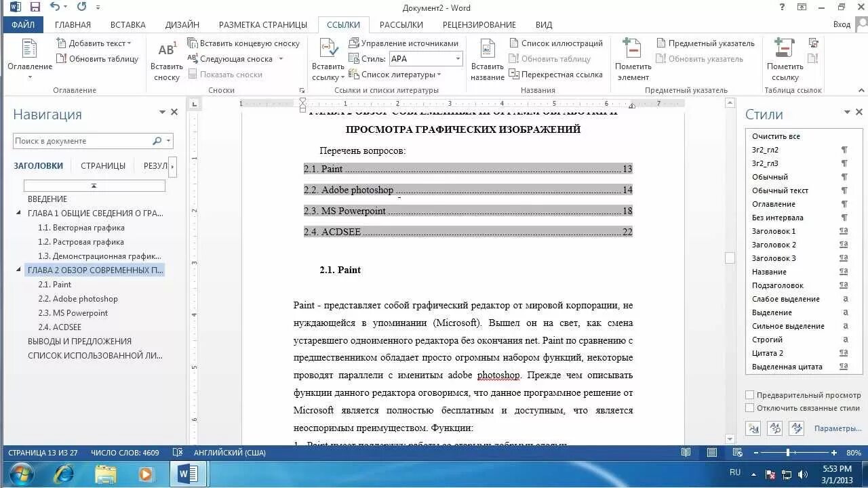Open the Сноски group dialog launcher
The image size is (868, 488).
click(x=302, y=90)
